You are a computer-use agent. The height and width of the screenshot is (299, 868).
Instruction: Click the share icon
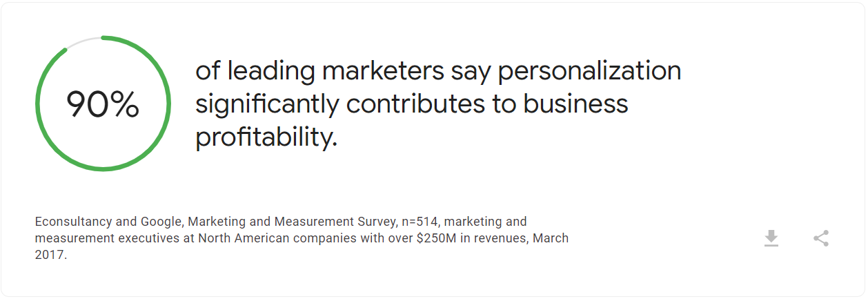click(x=820, y=238)
